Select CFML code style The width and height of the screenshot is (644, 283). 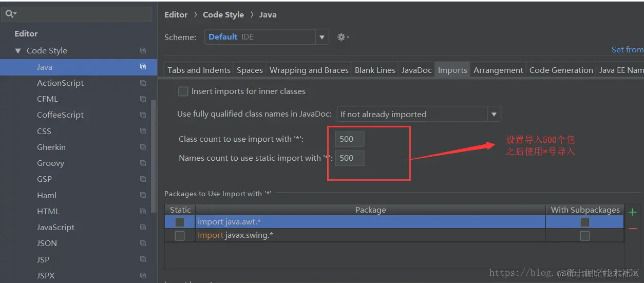(x=47, y=99)
